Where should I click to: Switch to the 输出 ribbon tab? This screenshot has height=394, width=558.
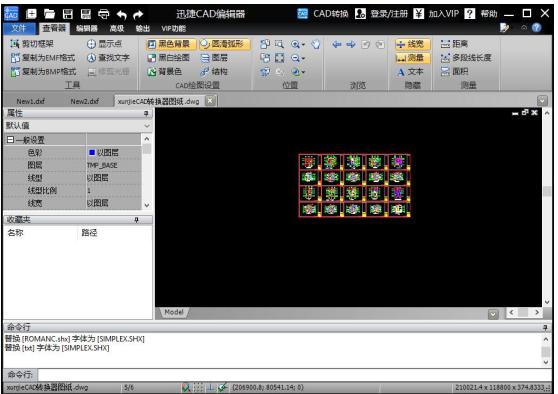pyautogui.click(x=142, y=28)
